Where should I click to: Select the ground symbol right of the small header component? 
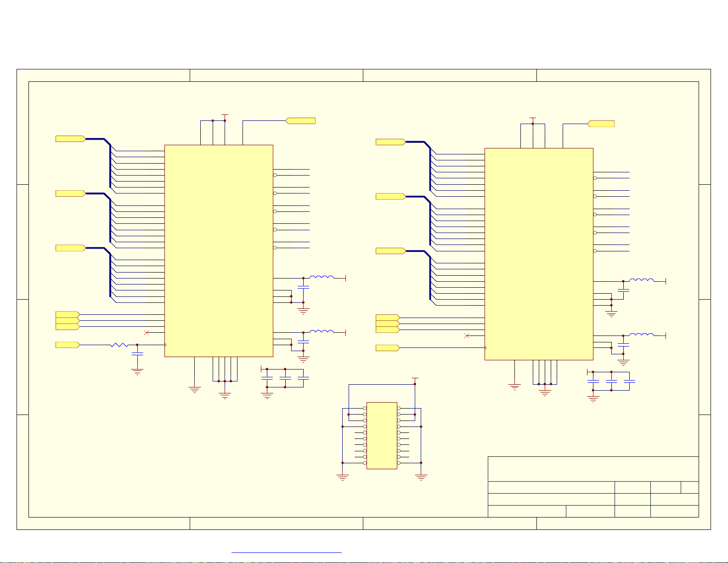click(421, 478)
